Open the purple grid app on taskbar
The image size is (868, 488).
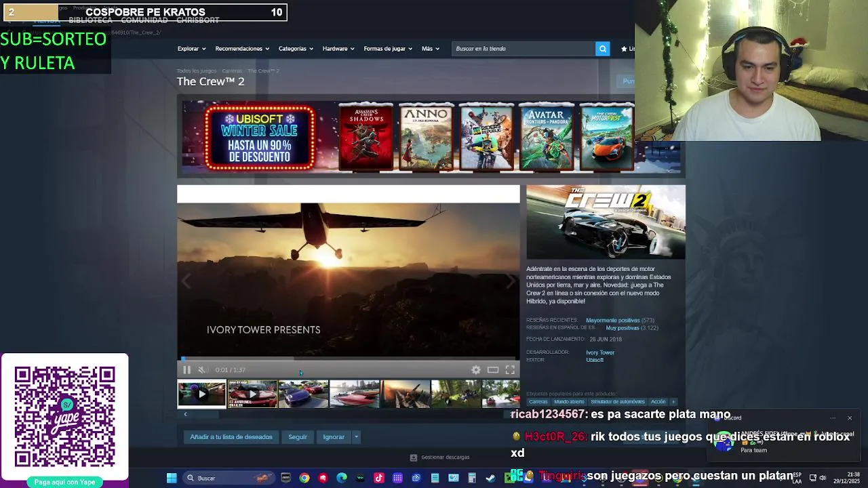397,478
